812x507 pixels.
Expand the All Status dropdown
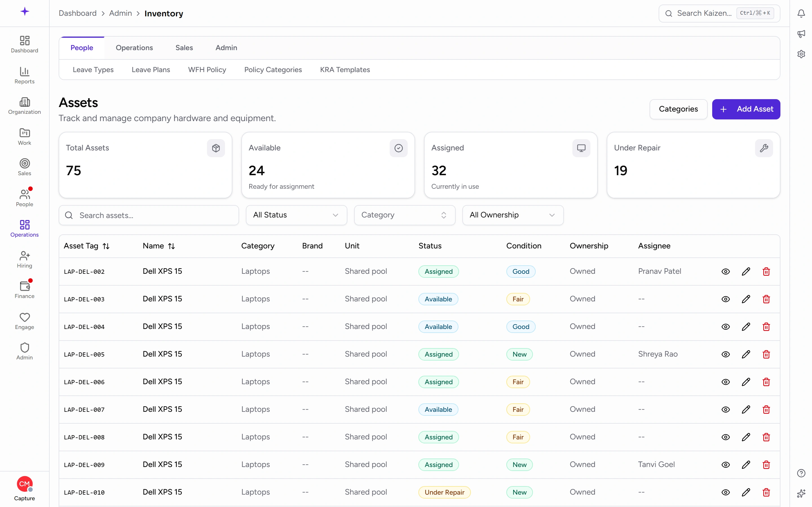[296, 215]
